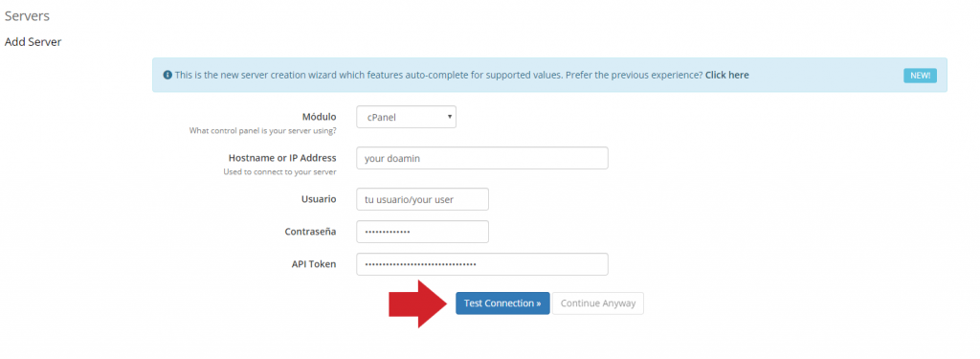Select the Usuario input field
Screen dimensions: 980x359
(x=422, y=199)
